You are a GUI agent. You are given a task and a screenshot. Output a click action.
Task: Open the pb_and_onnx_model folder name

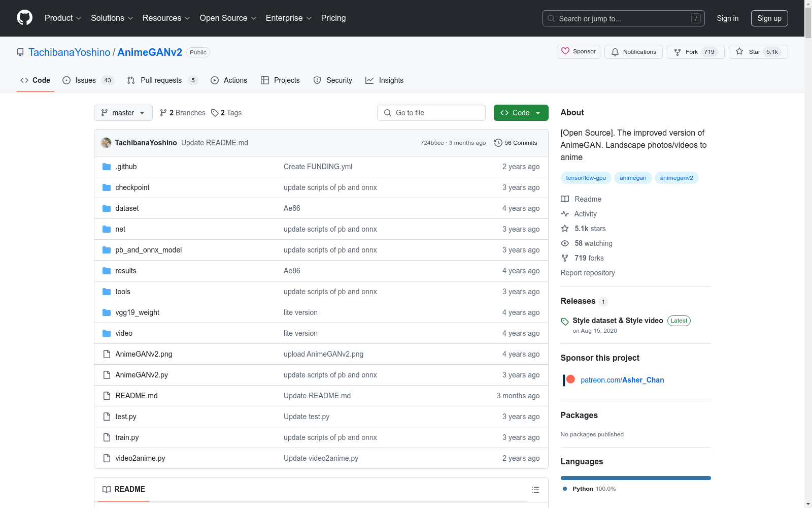pos(149,250)
